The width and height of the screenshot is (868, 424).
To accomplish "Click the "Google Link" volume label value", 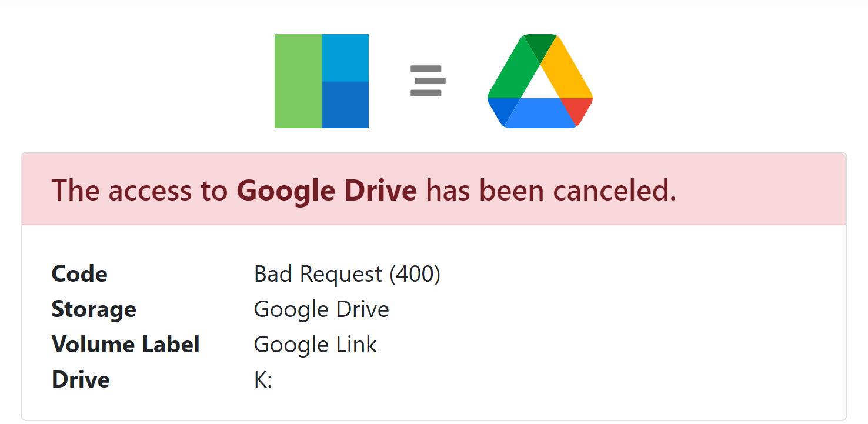I will [315, 345].
